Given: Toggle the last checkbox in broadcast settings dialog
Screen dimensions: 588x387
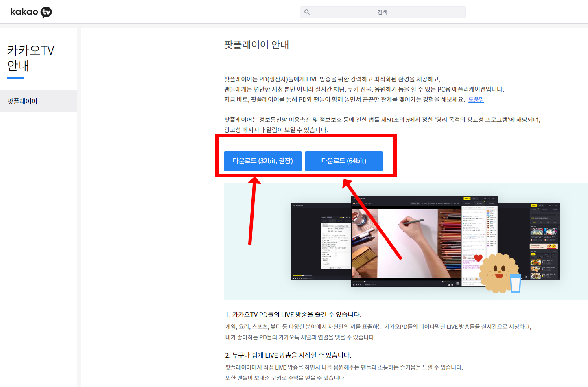Looking at the screenshot, I should click(x=323, y=256).
